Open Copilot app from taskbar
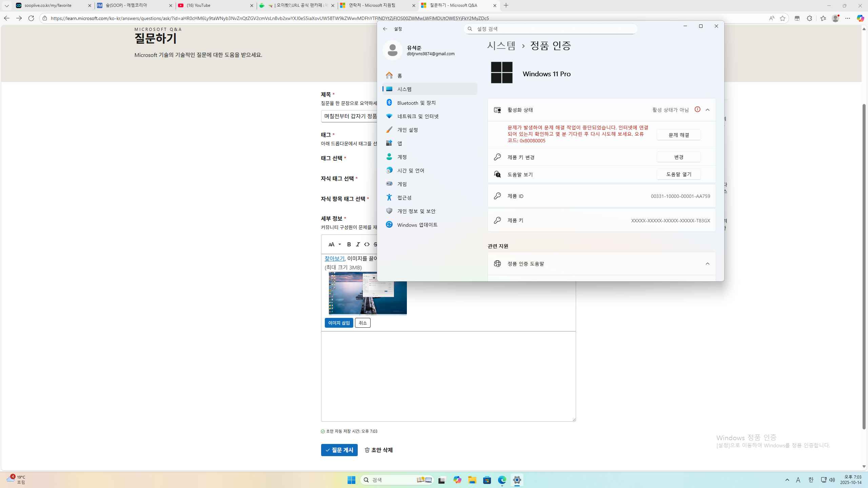The width and height of the screenshot is (868, 488). (457, 480)
